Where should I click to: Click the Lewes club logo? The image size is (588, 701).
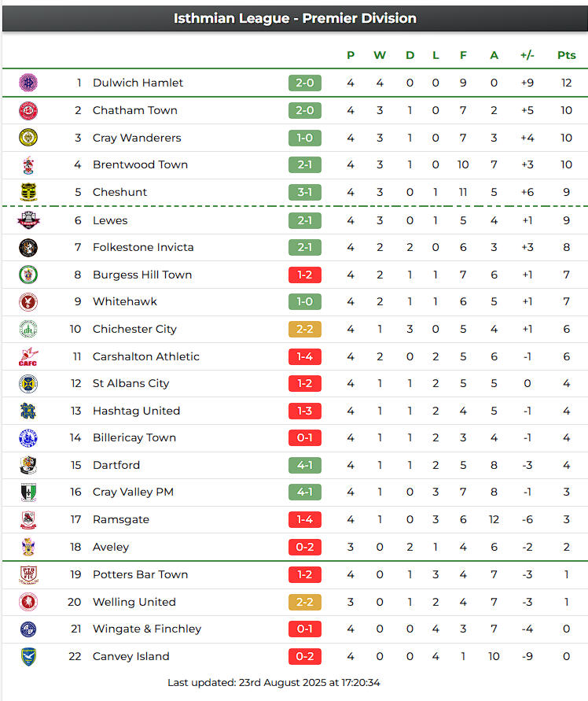(x=28, y=220)
